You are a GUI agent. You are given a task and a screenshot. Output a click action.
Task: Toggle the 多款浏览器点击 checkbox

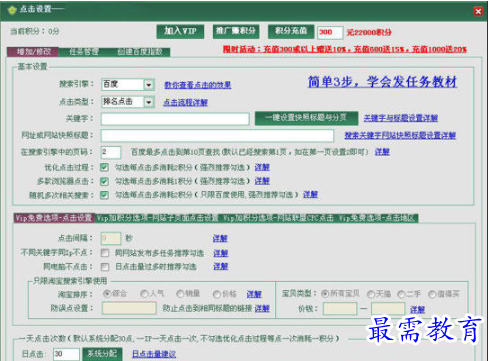point(104,181)
